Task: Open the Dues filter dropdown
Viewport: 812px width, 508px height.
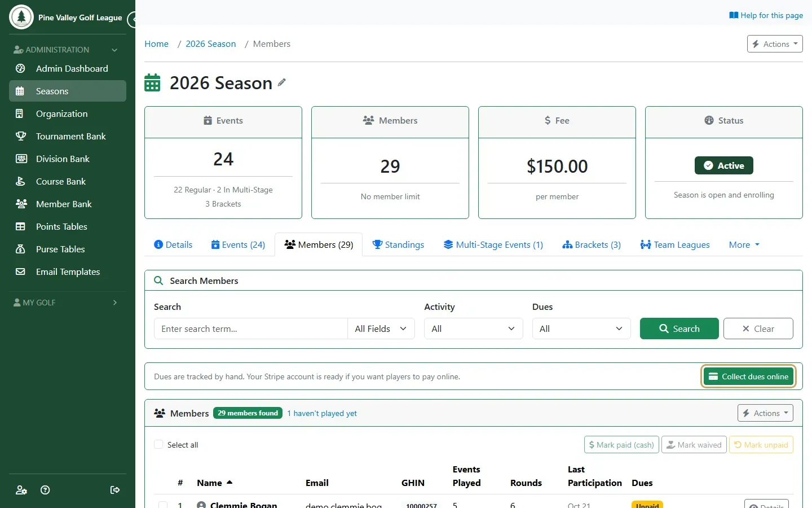Action: pos(581,329)
